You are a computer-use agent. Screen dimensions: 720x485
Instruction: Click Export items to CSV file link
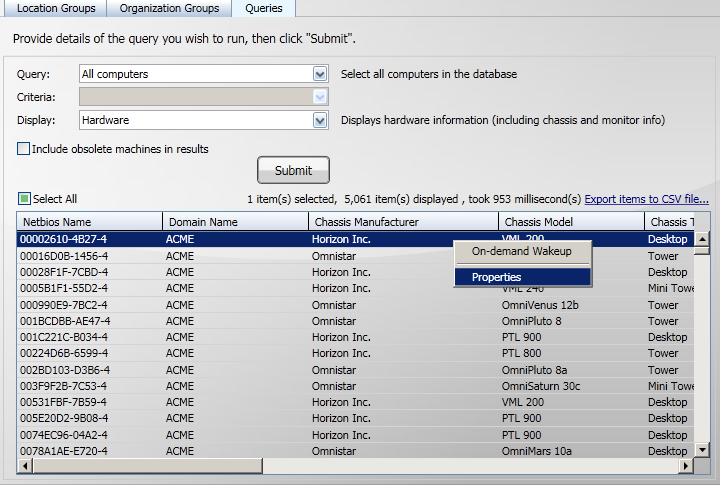tap(646, 199)
